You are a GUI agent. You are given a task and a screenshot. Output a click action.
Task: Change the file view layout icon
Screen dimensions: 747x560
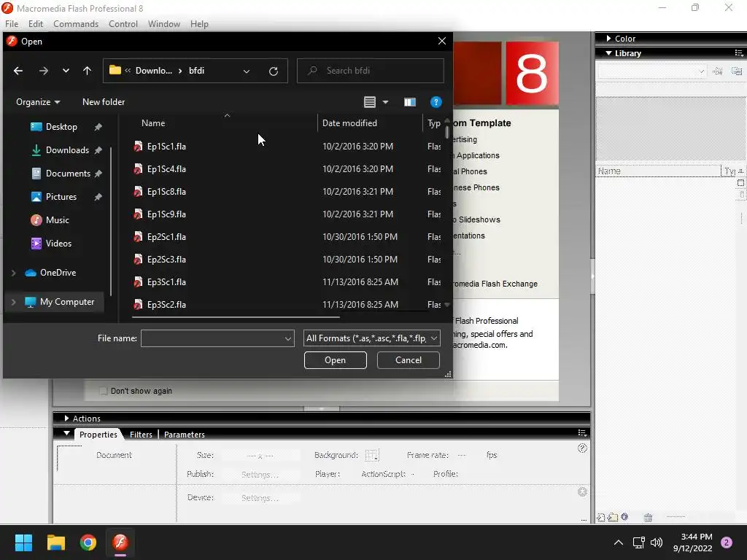pyautogui.click(x=370, y=102)
